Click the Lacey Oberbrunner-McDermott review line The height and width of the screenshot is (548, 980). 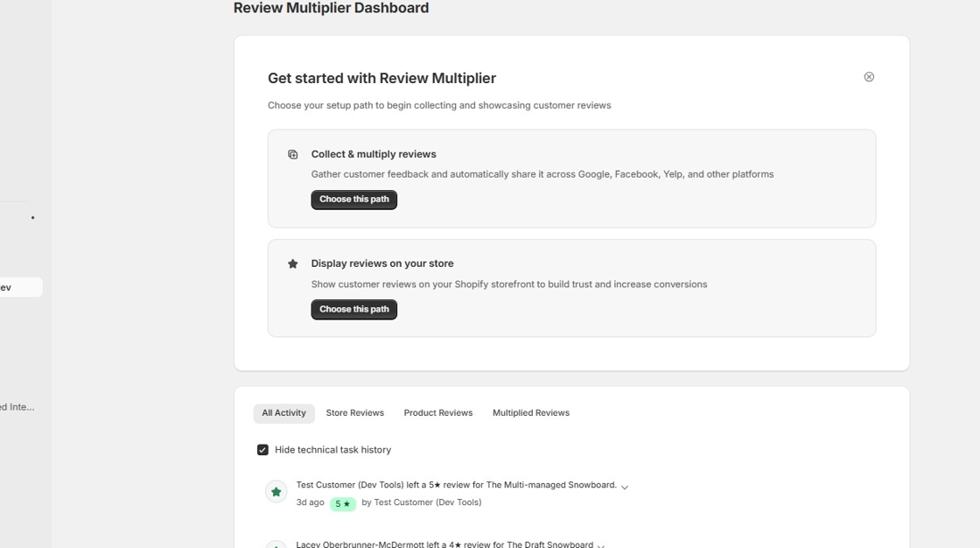tap(444, 544)
